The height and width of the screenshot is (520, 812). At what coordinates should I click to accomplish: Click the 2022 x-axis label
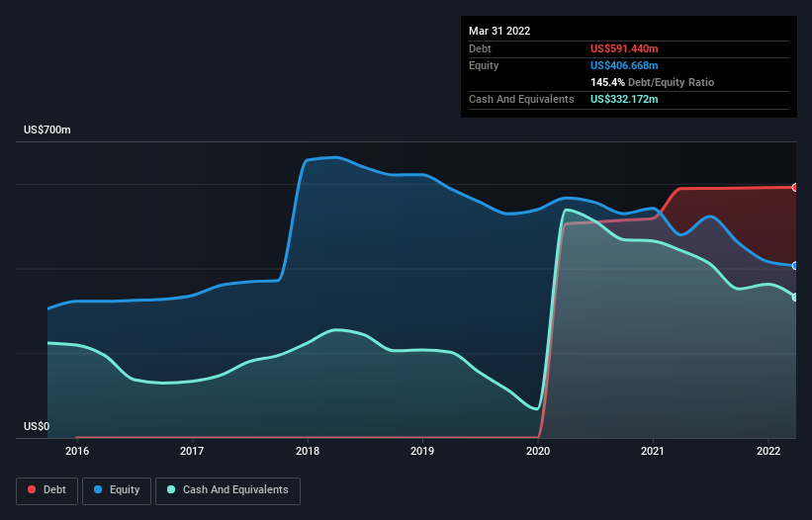(768, 451)
